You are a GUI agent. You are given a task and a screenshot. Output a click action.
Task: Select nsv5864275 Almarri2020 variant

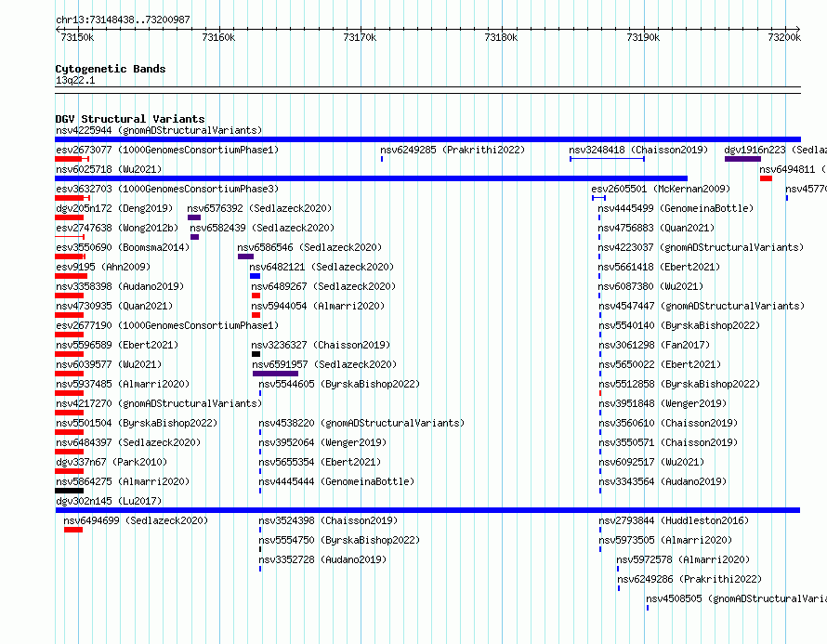coord(123,481)
